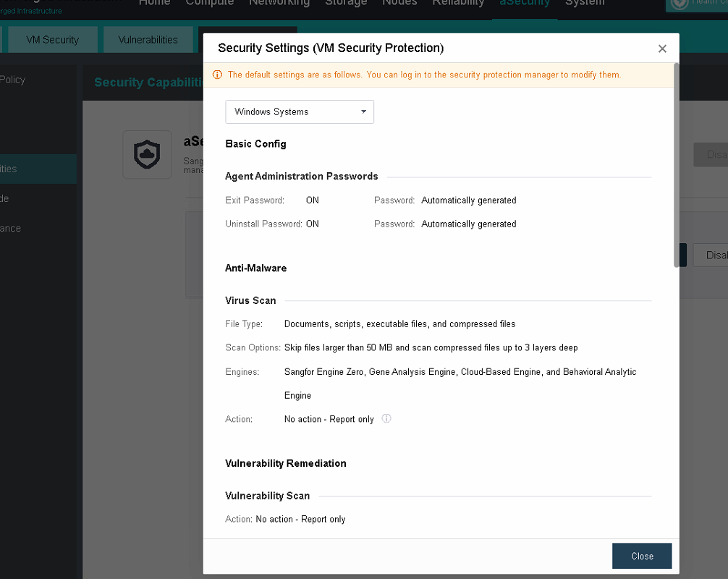The width and height of the screenshot is (728, 579).
Task: Navigate to the Nodes menu
Action: point(399,3)
